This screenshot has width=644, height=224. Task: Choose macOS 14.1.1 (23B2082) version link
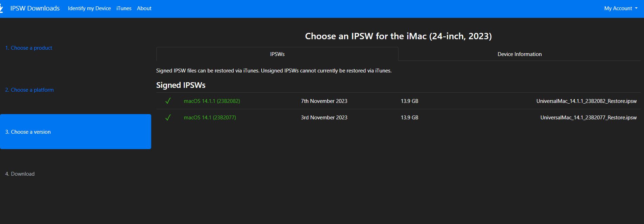tap(212, 101)
